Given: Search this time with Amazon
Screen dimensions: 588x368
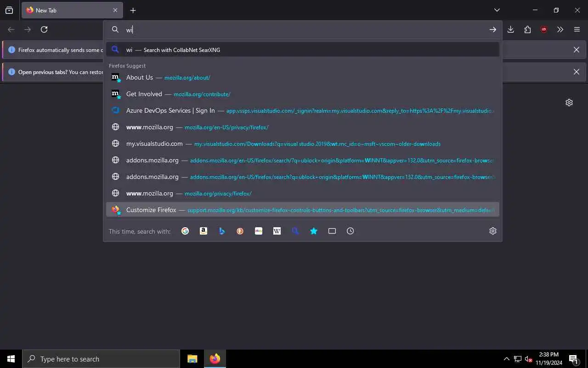Looking at the screenshot, I should tap(204, 231).
